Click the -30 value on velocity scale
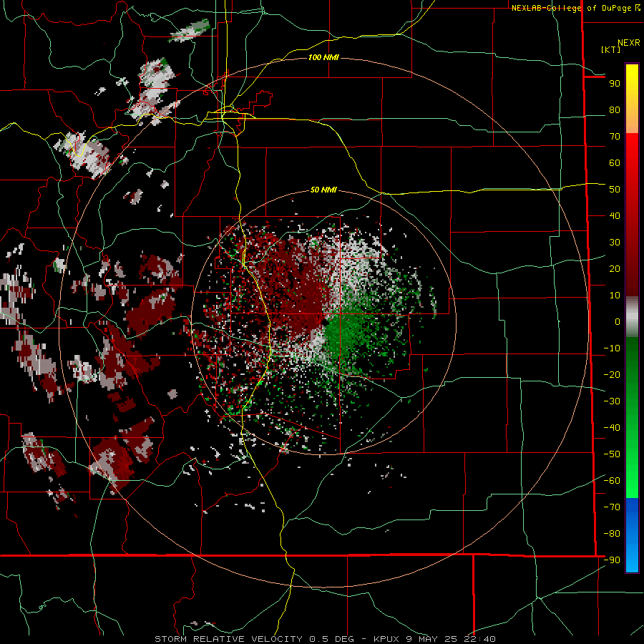 [x=612, y=401]
